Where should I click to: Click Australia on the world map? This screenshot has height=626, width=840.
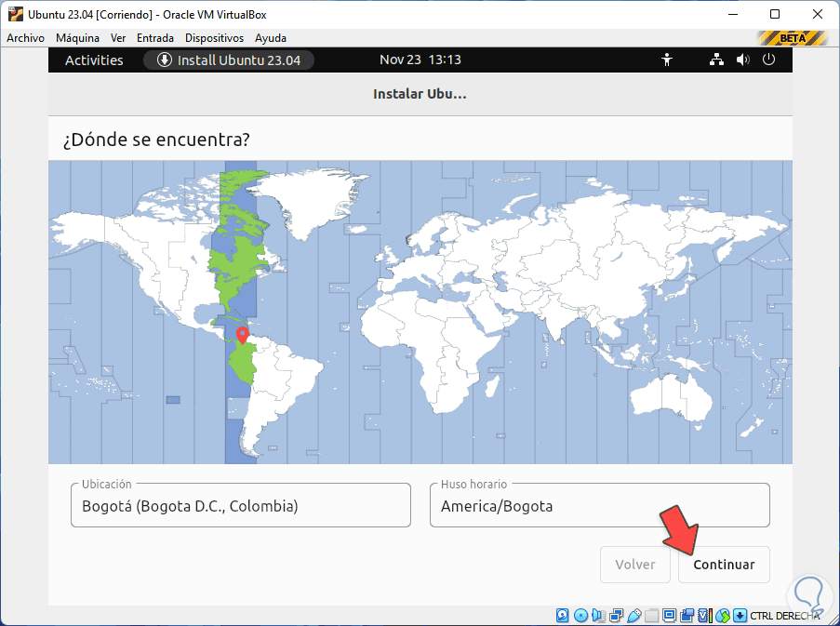click(670, 396)
